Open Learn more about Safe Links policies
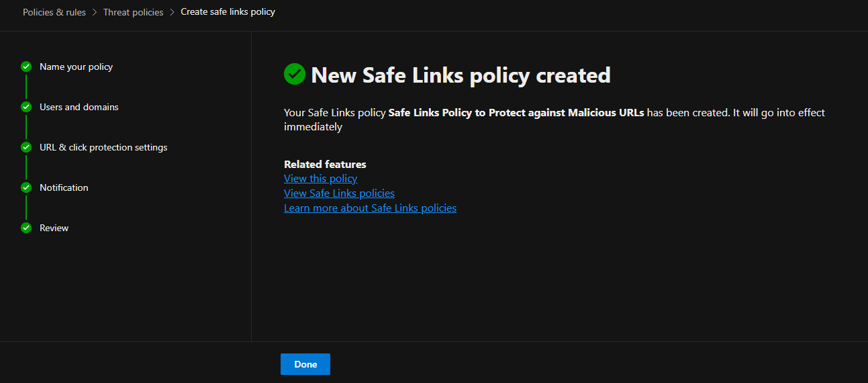 pyautogui.click(x=370, y=208)
